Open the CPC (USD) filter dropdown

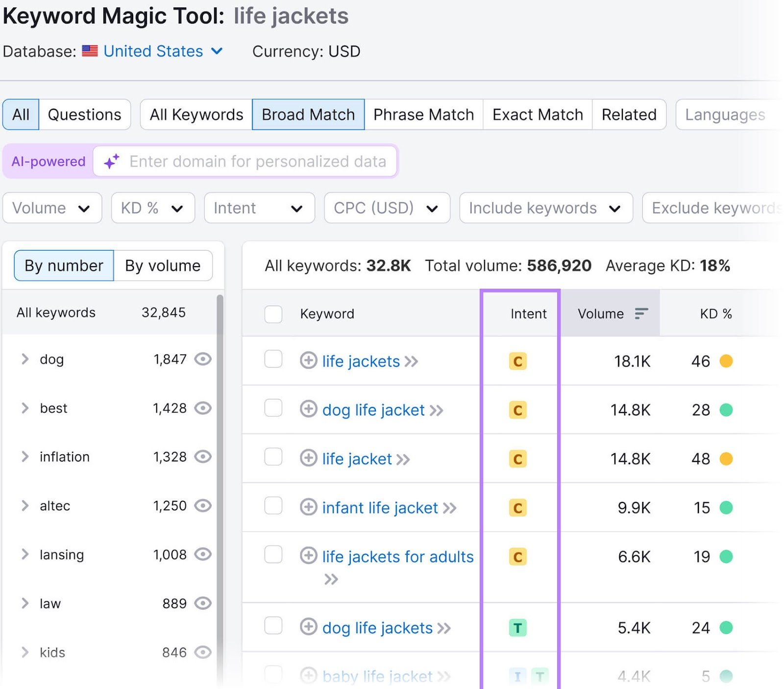pos(387,208)
